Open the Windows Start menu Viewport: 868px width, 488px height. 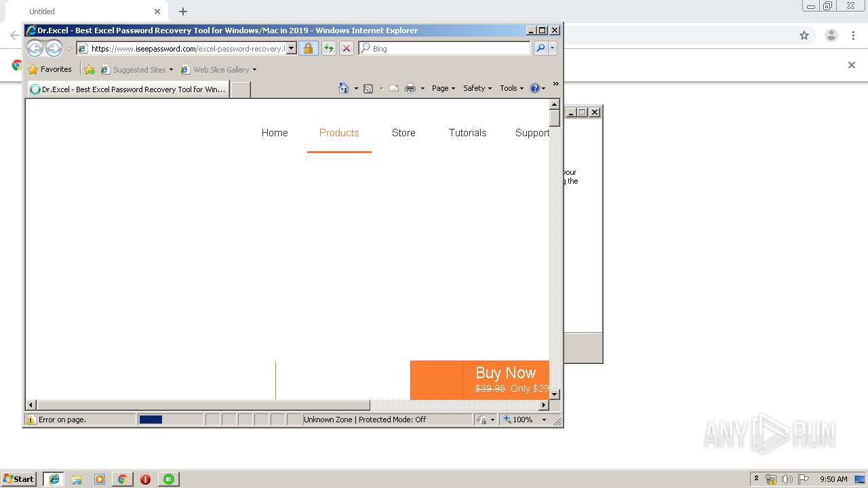coord(18,479)
